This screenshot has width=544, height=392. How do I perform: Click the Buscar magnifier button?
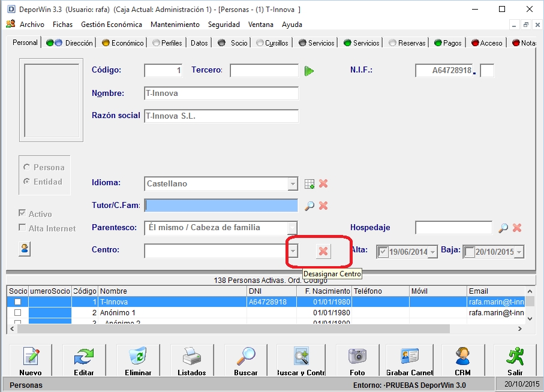246,361
